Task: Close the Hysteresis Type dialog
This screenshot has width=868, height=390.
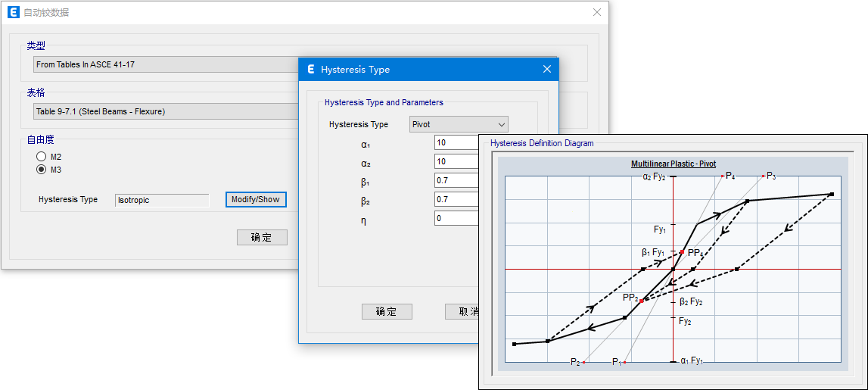Action: point(547,69)
